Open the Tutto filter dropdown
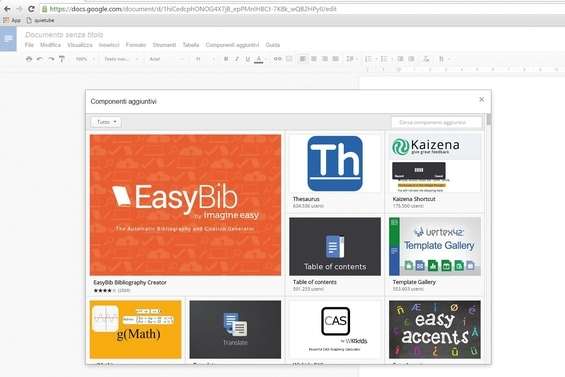The image size is (565, 377). pos(106,122)
